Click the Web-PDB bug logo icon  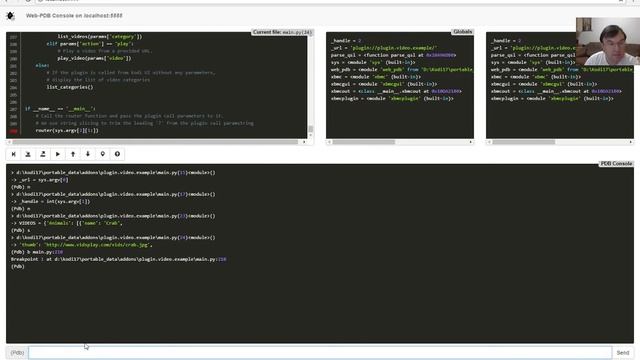(10, 16)
